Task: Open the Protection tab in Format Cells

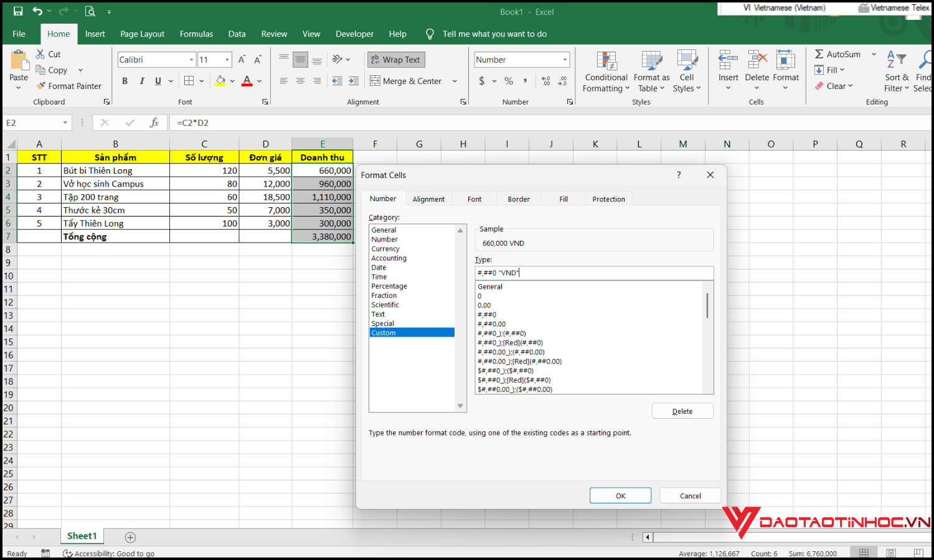Action: tap(608, 199)
